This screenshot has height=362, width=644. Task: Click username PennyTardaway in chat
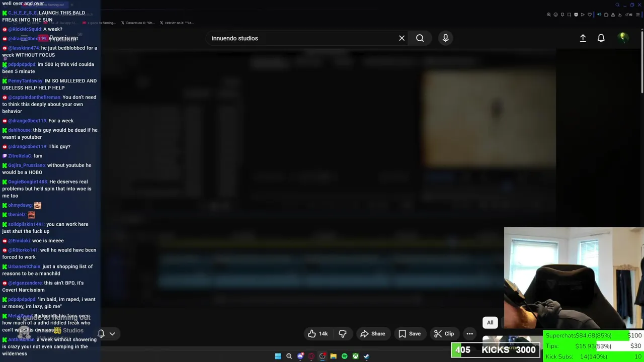(x=25, y=81)
